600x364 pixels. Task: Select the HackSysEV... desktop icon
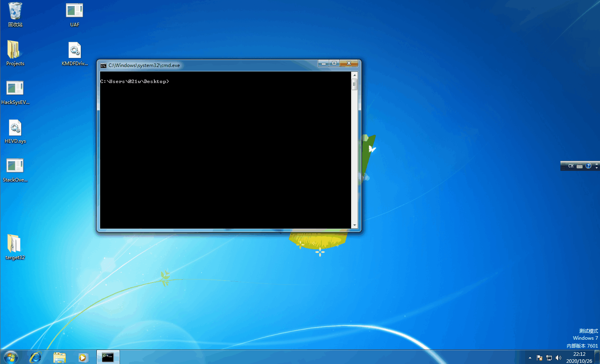coord(15,92)
